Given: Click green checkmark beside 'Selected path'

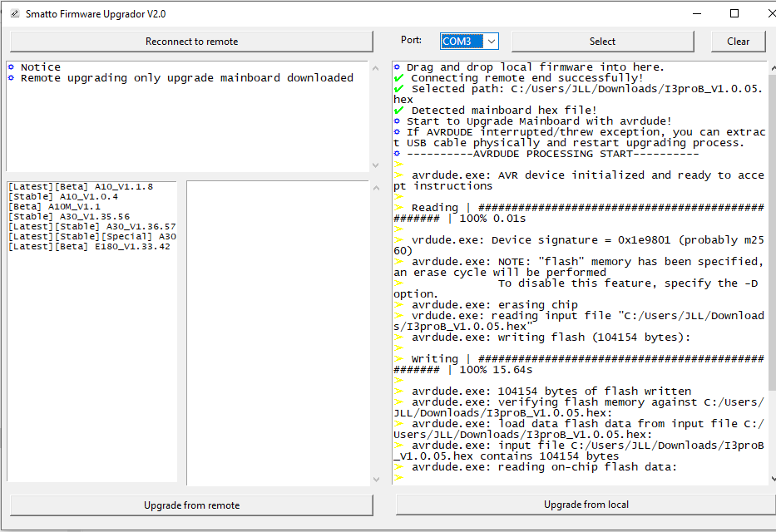Looking at the screenshot, I should (x=399, y=88).
